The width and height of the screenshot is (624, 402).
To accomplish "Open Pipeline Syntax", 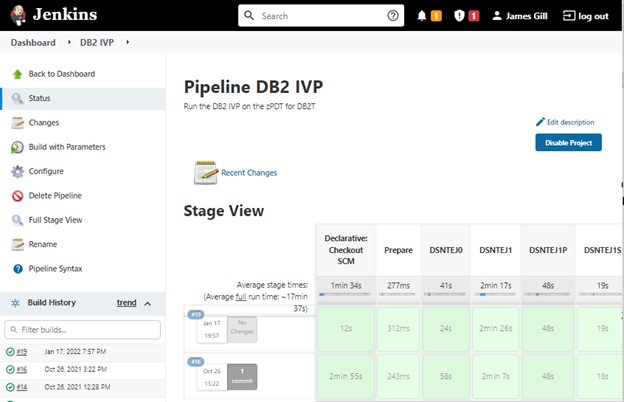I will (55, 269).
